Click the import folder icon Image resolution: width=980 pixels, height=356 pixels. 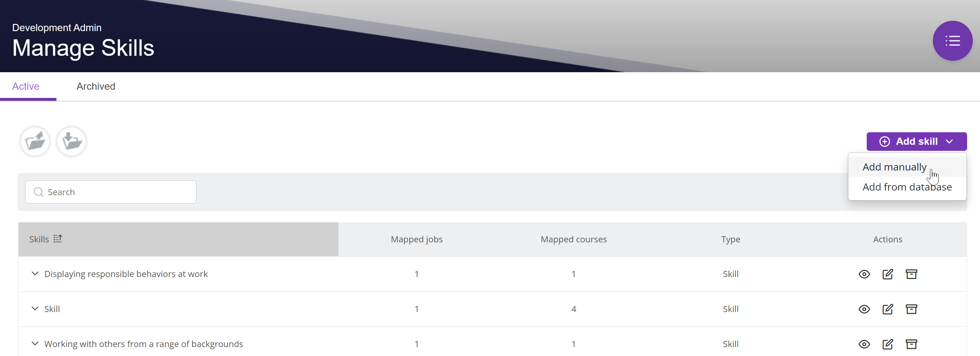pyautogui.click(x=71, y=142)
